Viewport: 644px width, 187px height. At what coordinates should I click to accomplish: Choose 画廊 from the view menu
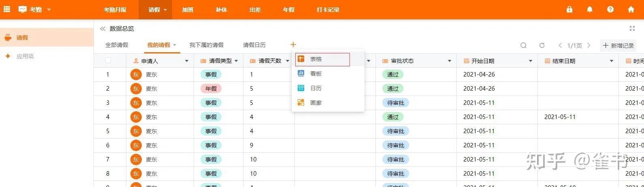(328, 103)
